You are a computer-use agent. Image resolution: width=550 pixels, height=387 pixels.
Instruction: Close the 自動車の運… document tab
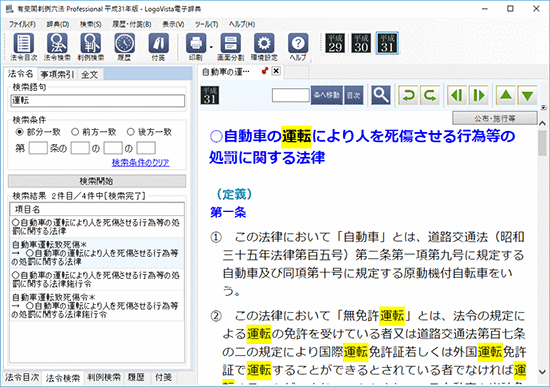pos(276,71)
